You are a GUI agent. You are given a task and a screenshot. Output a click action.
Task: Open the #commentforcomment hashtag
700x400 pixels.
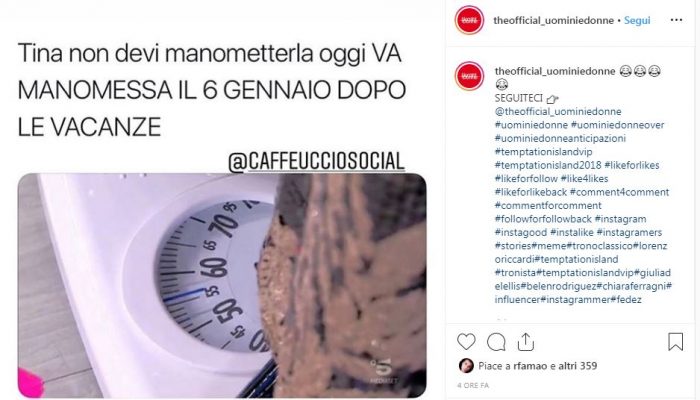pyautogui.click(x=548, y=205)
